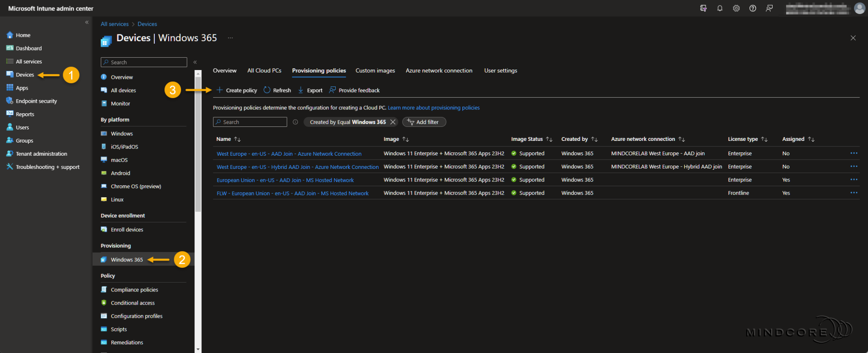
Task: Click the Export download icon
Action: tap(301, 90)
